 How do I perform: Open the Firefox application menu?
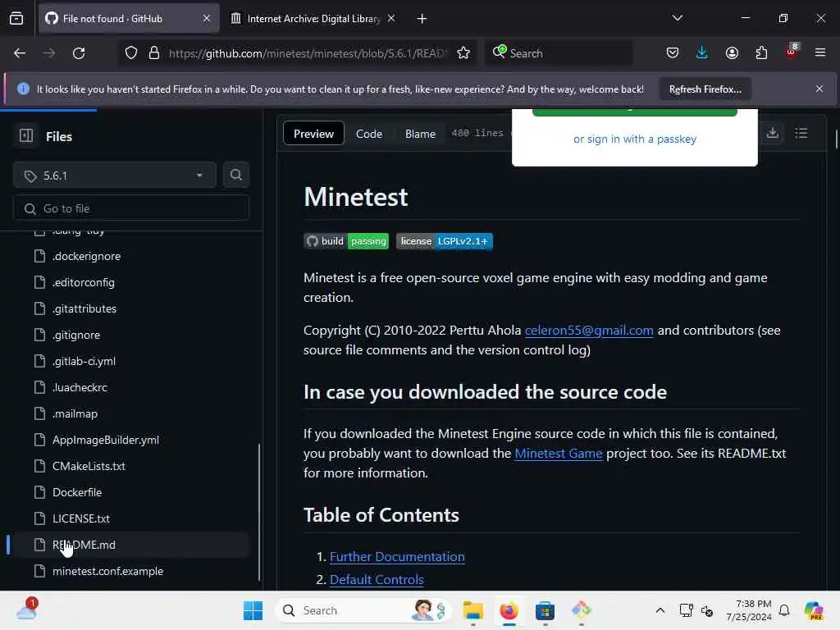click(820, 53)
